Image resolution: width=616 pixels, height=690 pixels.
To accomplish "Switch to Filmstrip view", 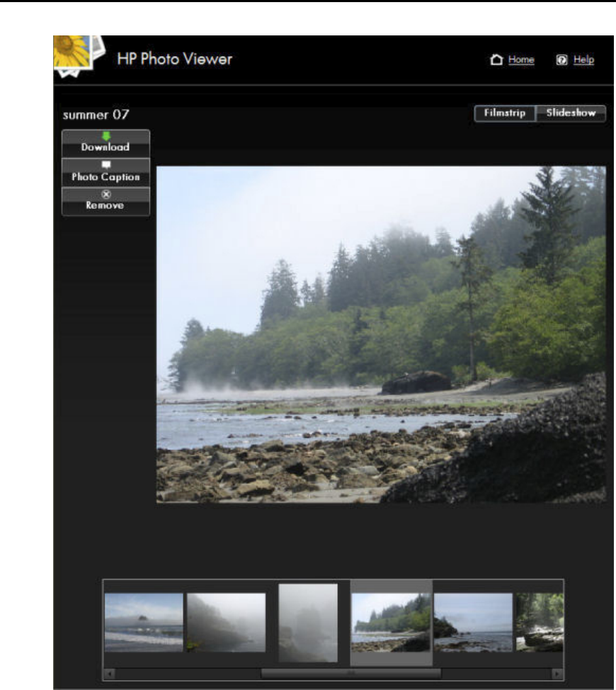I will coord(505,113).
